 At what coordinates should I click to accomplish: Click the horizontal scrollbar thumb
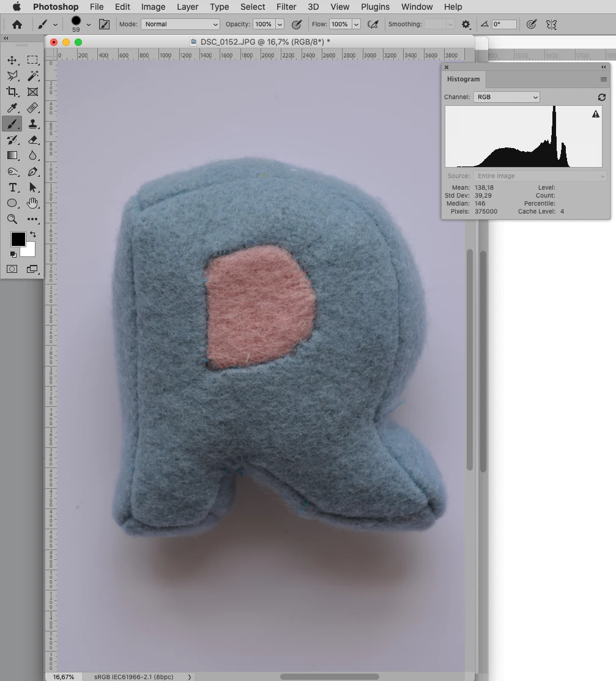click(330, 677)
